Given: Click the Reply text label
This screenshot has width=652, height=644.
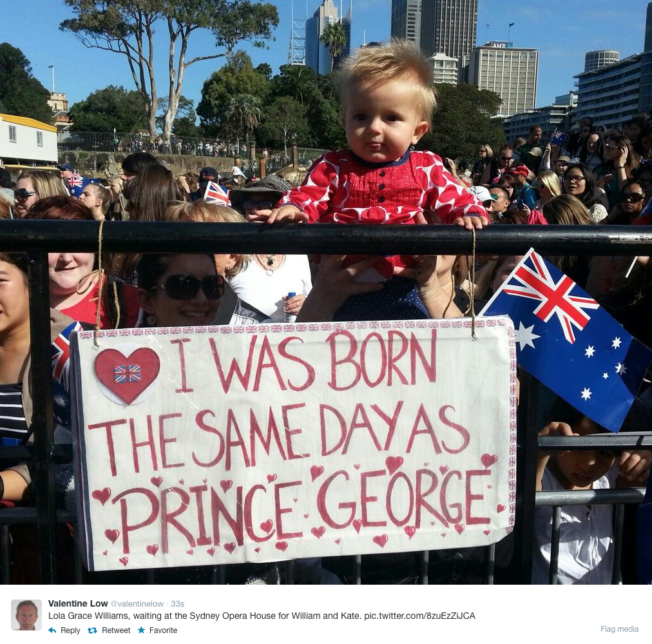Looking at the screenshot, I should [70, 630].
